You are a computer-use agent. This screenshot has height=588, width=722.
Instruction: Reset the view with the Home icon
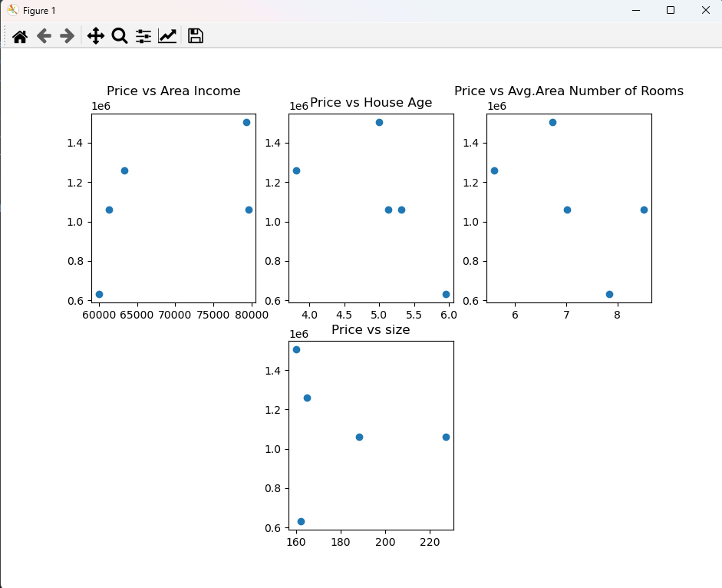tap(20, 36)
